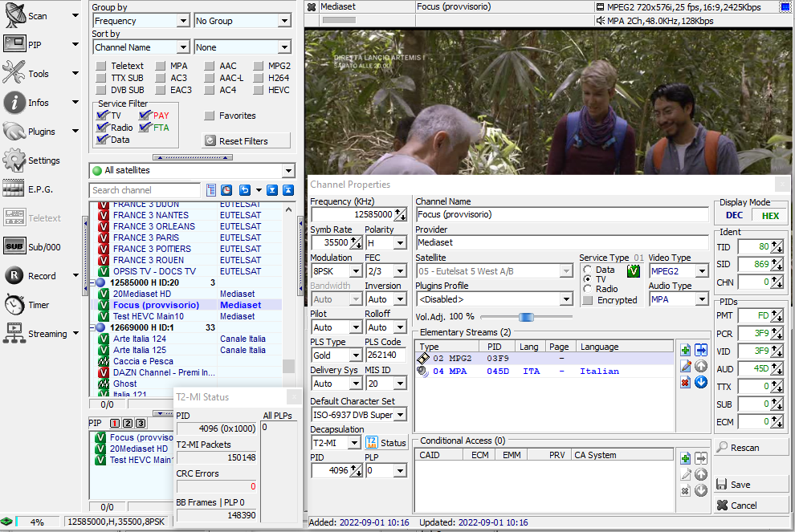Add elementary stream with green plus icon
This screenshot has height=532, width=795.
click(x=686, y=350)
